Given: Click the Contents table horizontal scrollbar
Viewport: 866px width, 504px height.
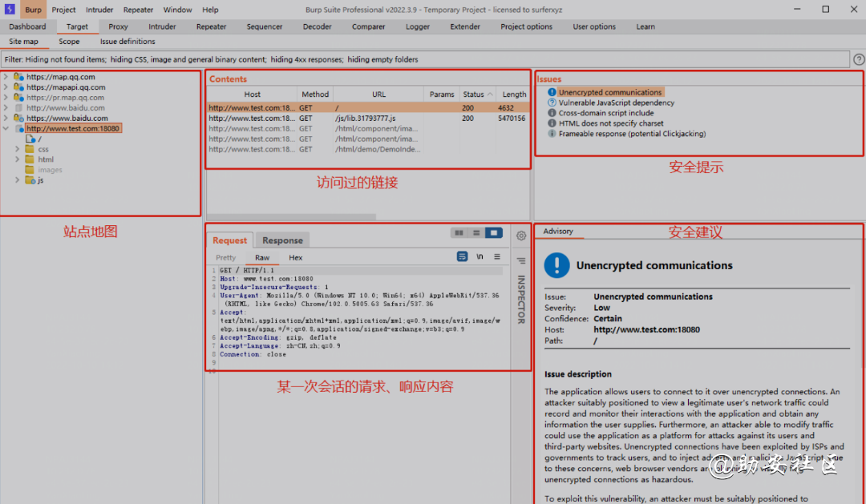Looking at the screenshot, I should point(292,217).
